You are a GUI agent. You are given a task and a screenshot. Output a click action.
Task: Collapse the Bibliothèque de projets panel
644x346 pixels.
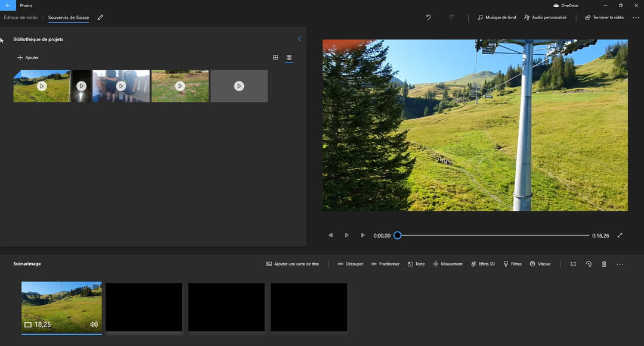click(x=300, y=38)
